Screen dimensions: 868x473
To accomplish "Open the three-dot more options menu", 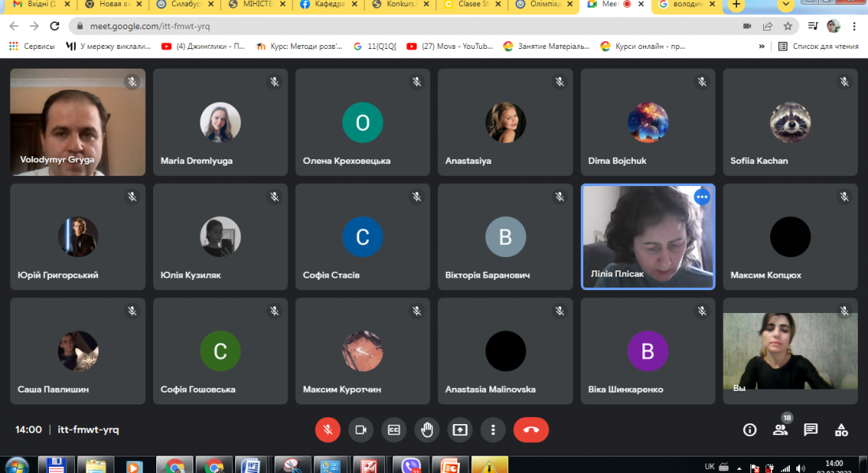I will click(x=493, y=430).
